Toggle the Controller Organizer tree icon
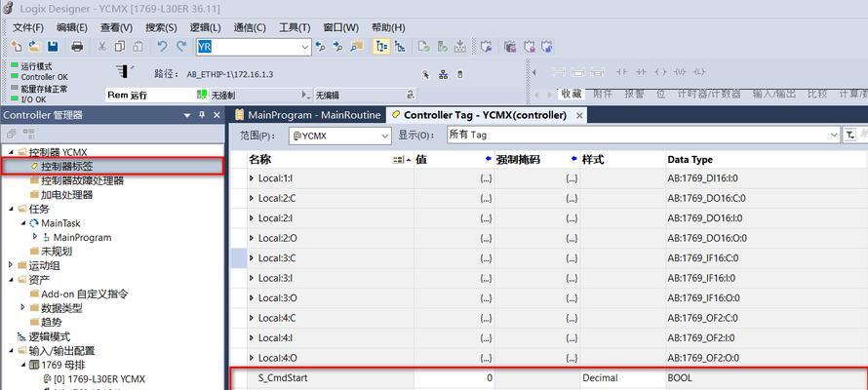The image size is (868, 390). point(381,47)
